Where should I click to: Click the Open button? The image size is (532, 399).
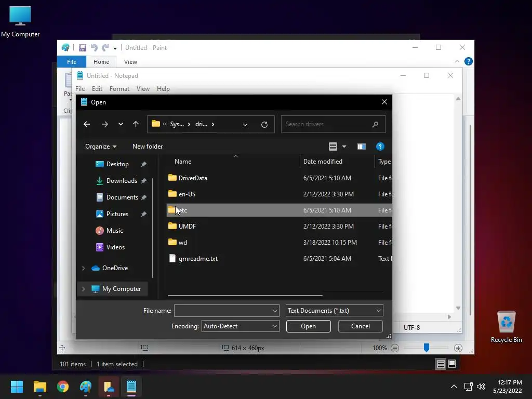pyautogui.click(x=309, y=326)
